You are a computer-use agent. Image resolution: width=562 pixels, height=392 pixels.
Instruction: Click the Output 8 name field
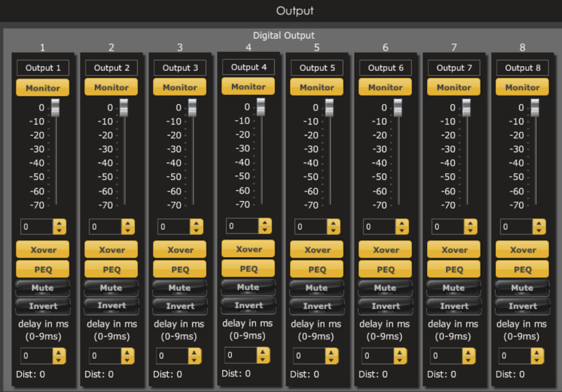[523, 68]
